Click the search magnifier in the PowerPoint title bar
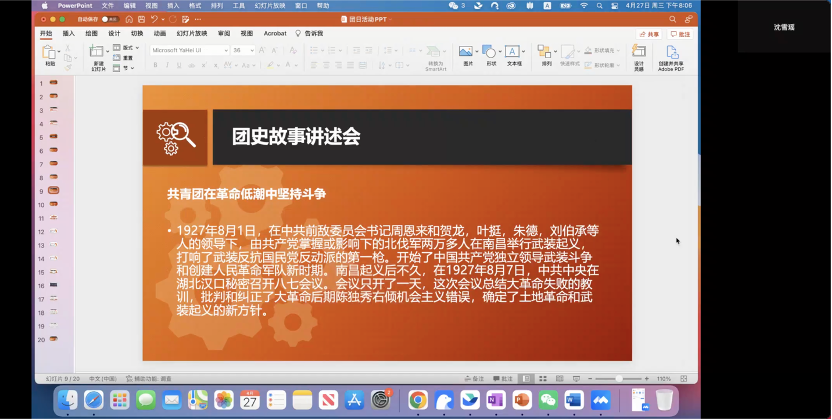This screenshot has width=832, height=420. (672, 19)
